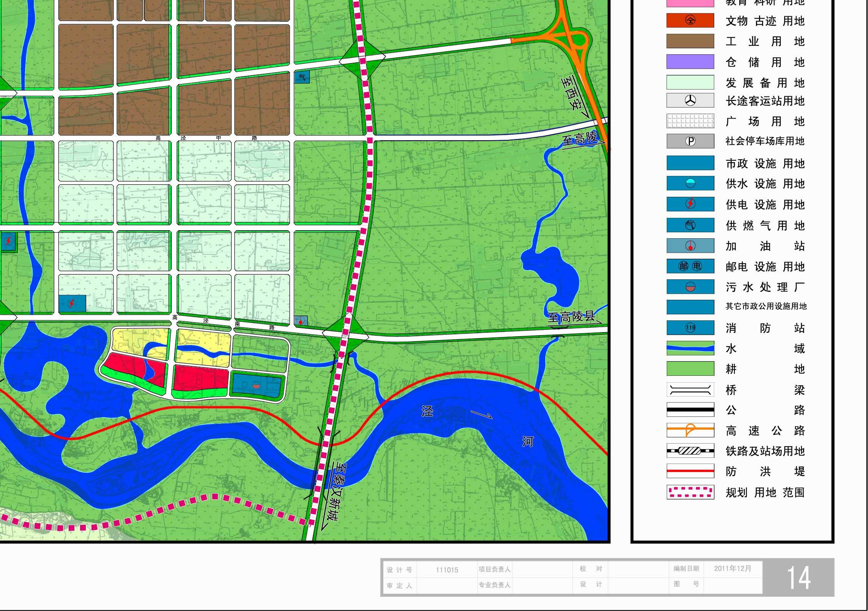
Task: Click the power supply lightning symbol in the legend
Action: click(x=690, y=204)
